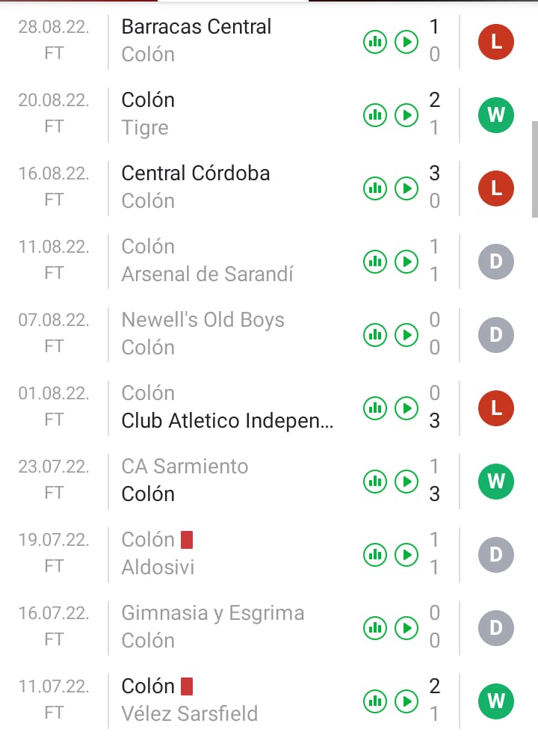
Task: Click the green W badge for CA Sarmiento match
Action: [496, 482]
